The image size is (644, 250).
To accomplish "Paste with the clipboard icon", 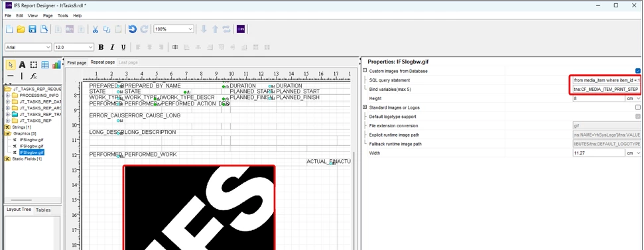I will coord(118,29).
